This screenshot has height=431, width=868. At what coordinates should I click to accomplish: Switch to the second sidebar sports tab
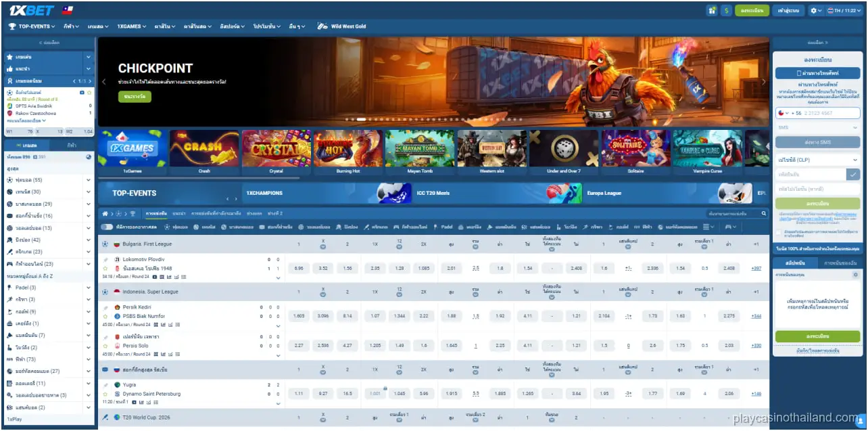point(72,145)
